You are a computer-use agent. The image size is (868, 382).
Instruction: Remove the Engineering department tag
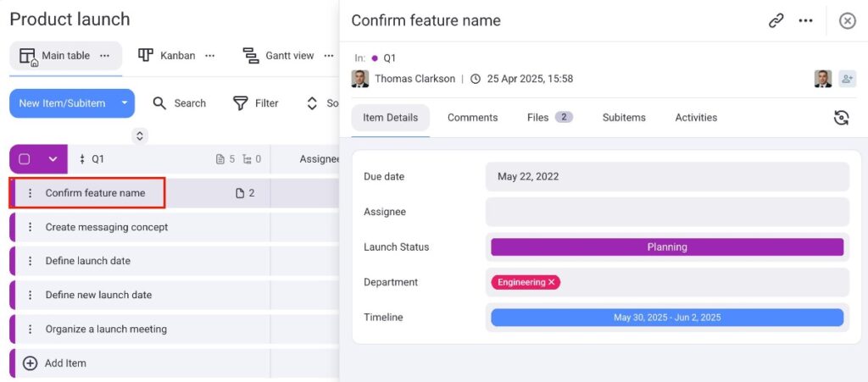point(552,282)
